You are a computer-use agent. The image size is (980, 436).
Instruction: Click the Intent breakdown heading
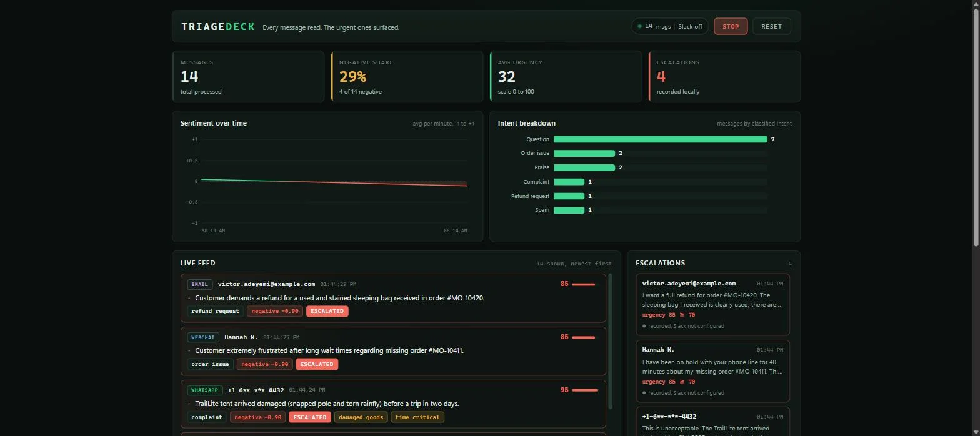pos(526,123)
